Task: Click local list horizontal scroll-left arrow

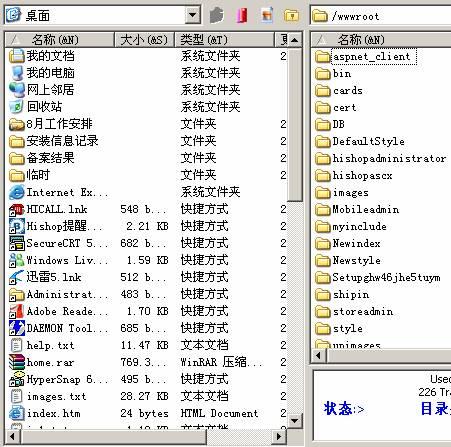Action: coord(12,436)
